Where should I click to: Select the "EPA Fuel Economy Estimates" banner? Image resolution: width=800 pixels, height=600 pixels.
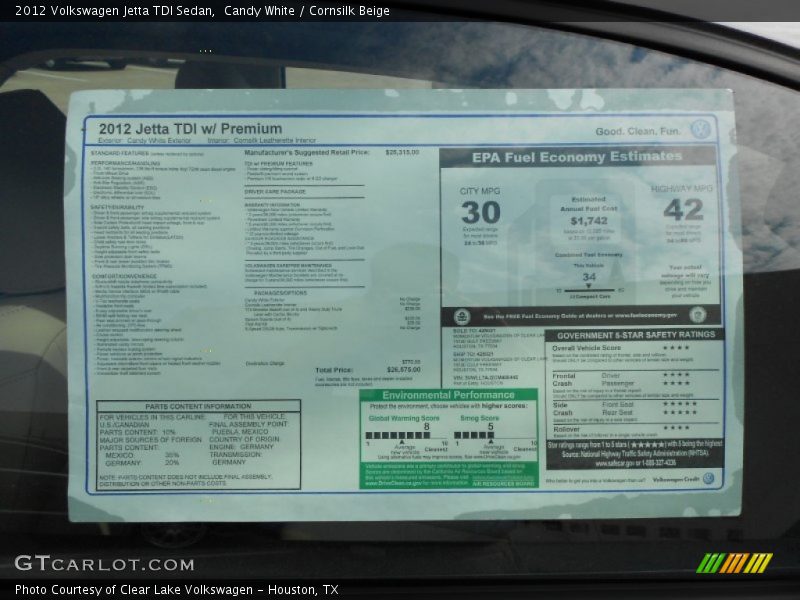click(577, 157)
